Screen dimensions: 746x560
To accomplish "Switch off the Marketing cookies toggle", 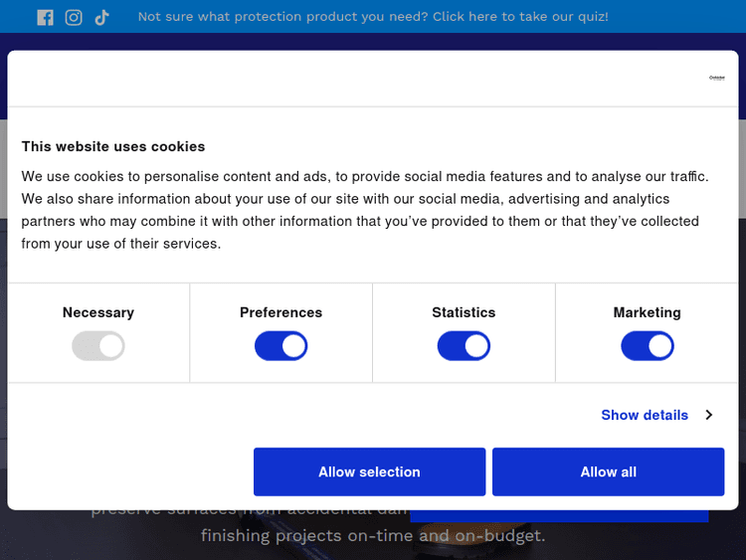I will point(647,346).
